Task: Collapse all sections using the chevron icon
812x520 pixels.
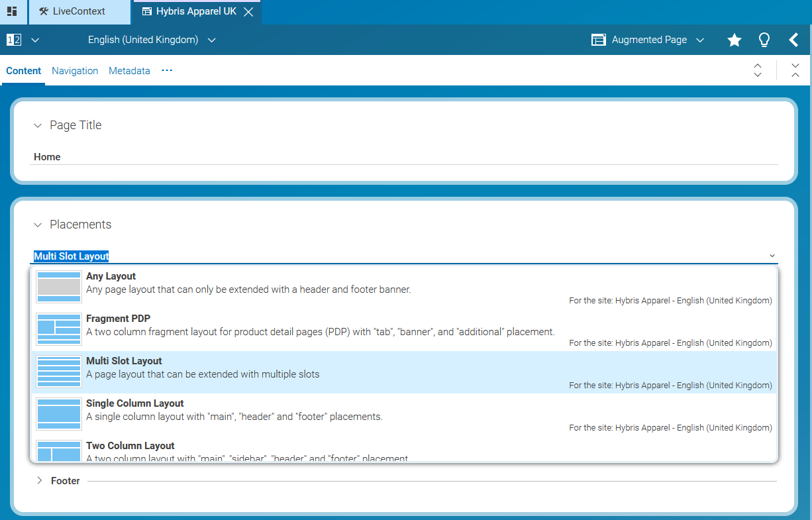Action: click(794, 70)
